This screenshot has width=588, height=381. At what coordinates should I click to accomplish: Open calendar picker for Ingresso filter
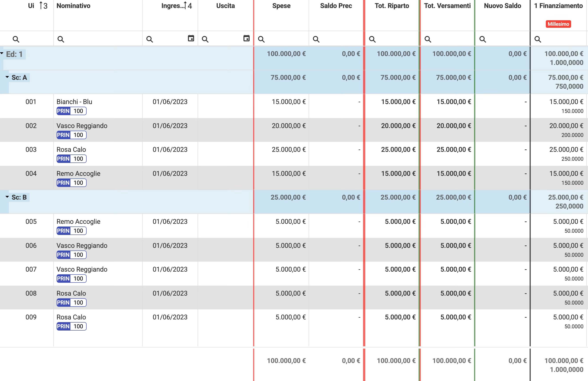[x=191, y=38]
